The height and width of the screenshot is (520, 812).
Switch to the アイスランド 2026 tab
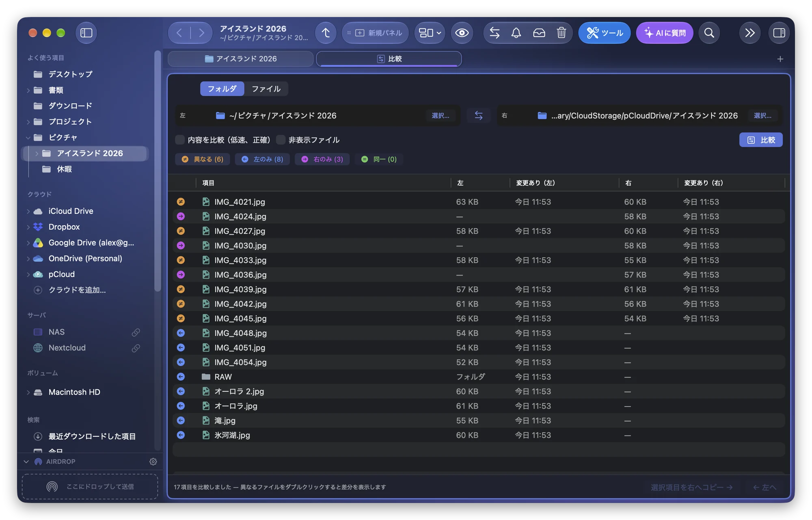(240, 59)
